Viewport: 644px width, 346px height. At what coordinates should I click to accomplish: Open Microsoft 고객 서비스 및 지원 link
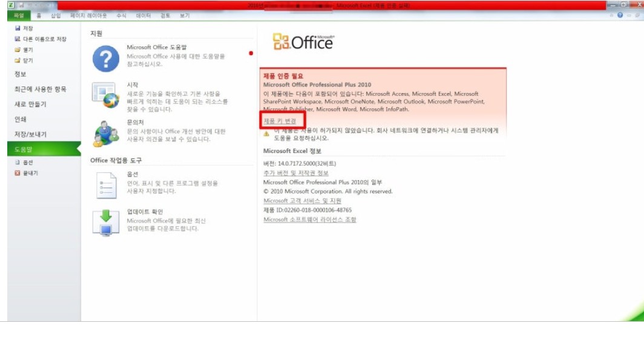302,201
